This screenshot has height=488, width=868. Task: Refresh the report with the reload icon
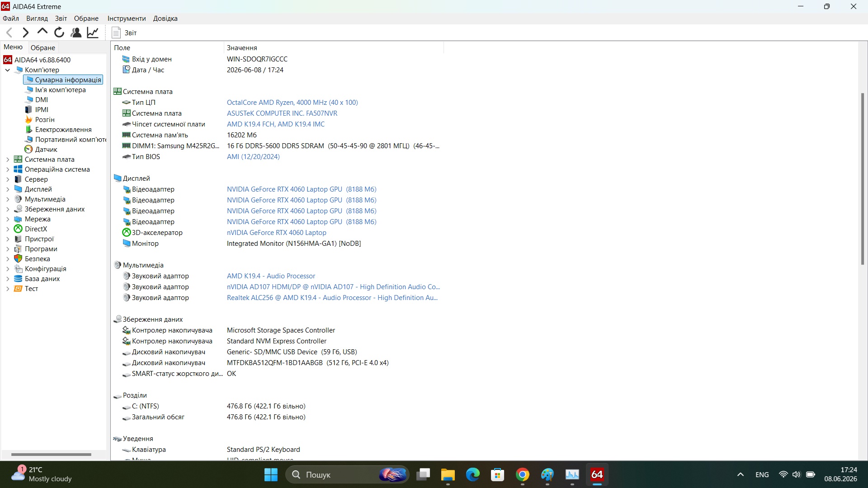[59, 33]
